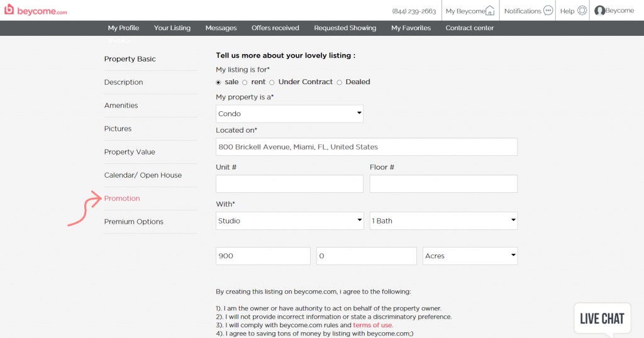Open the Acres unit dropdown

tap(470, 256)
